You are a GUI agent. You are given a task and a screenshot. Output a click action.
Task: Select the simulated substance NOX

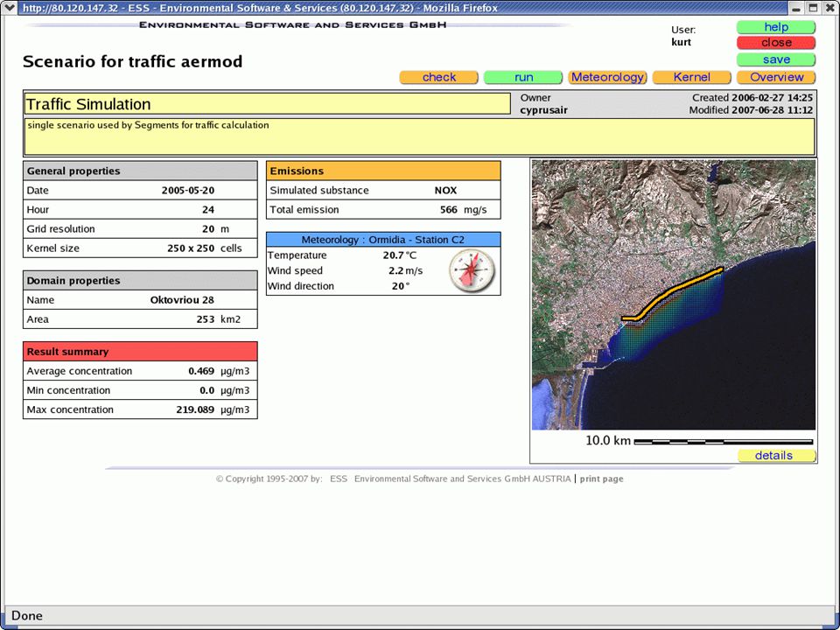pos(445,190)
